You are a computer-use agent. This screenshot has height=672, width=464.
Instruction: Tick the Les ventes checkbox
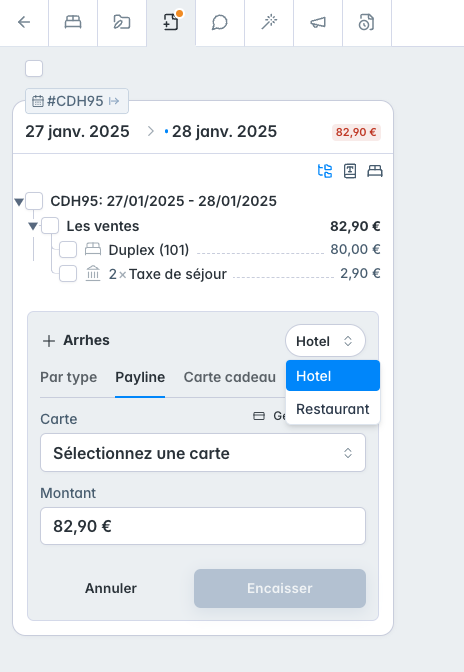(50, 225)
